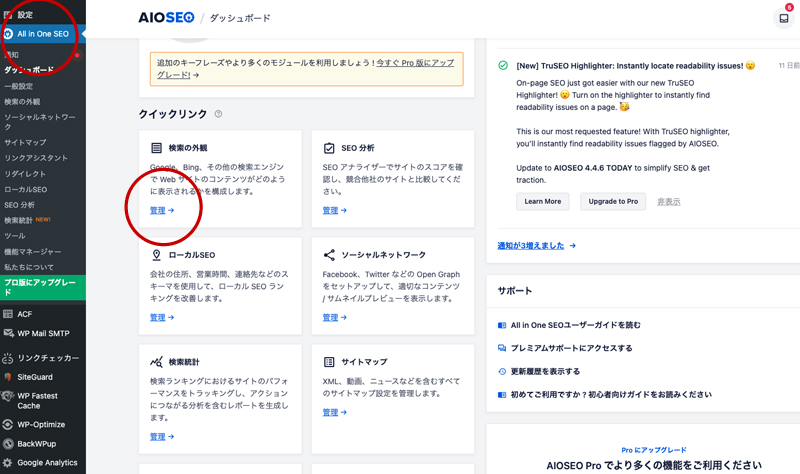The image size is (800, 474).
Task: Click the AIOSEO logo in the header
Action: 166,18
